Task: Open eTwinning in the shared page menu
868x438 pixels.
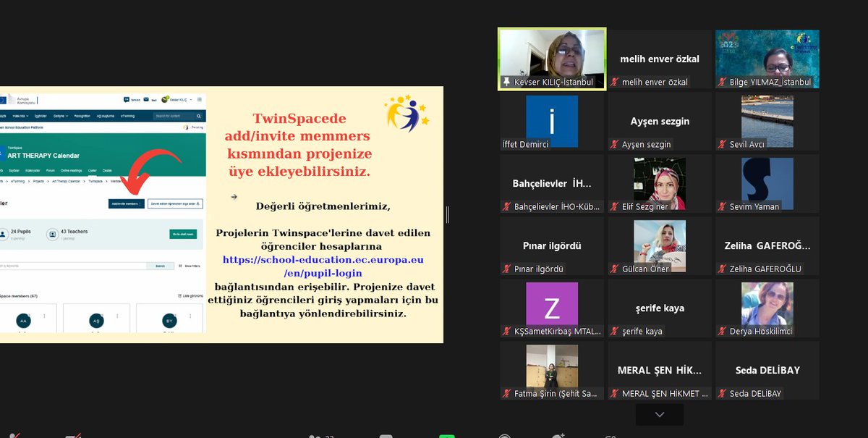Action: tap(128, 116)
